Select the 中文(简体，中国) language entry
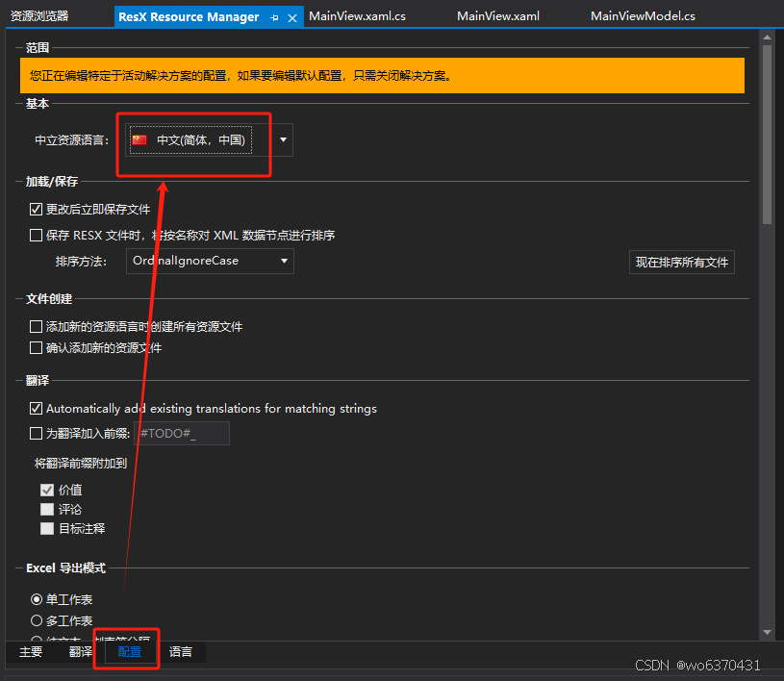This screenshot has height=681, width=784. (190, 140)
